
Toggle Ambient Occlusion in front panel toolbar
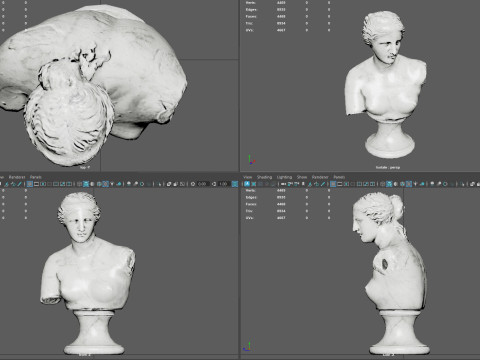tap(129, 184)
